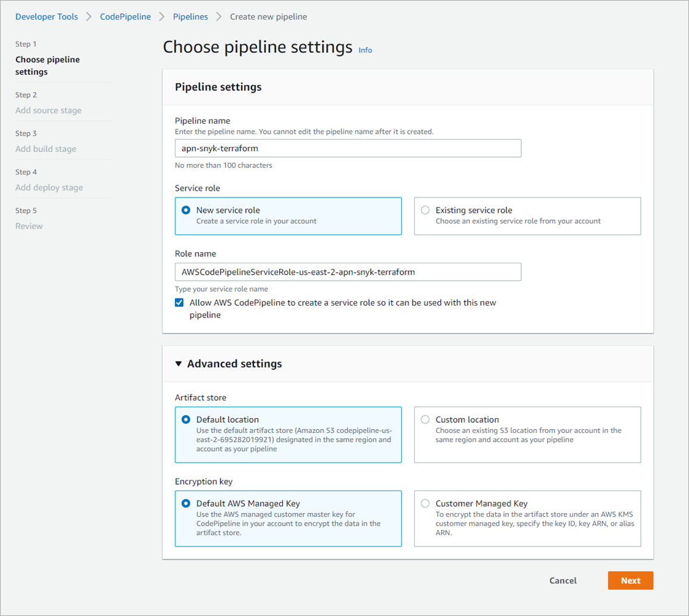The width and height of the screenshot is (689, 616).
Task: Select the New service role option
Action: click(186, 210)
